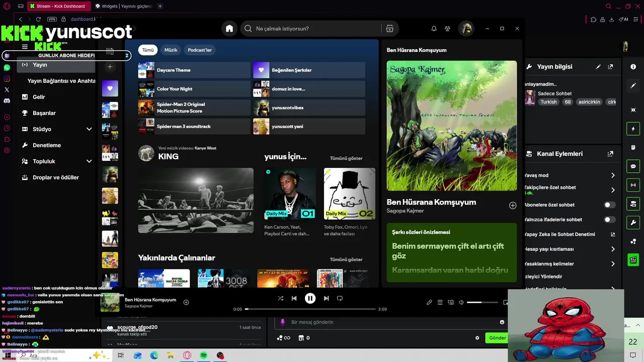Open Yapay Zeka ile Sohbet Denetimi link
Viewport: 644px width, 362px height.
613,234
